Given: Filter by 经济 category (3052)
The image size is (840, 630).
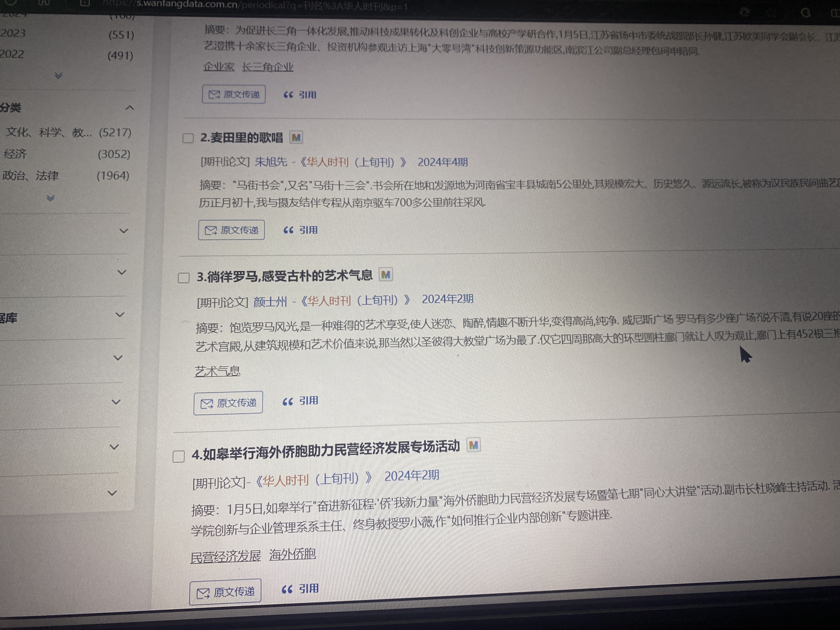Looking at the screenshot, I should pyautogui.click(x=15, y=154).
